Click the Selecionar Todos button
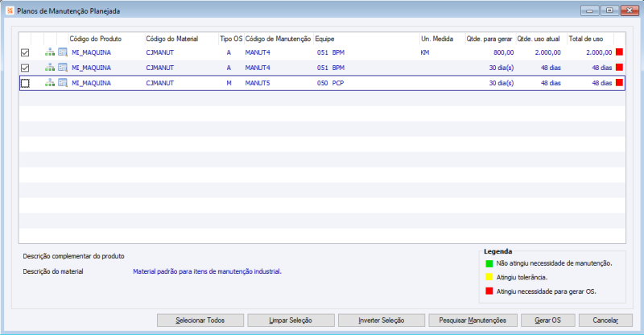644x335 pixels. coord(200,321)
